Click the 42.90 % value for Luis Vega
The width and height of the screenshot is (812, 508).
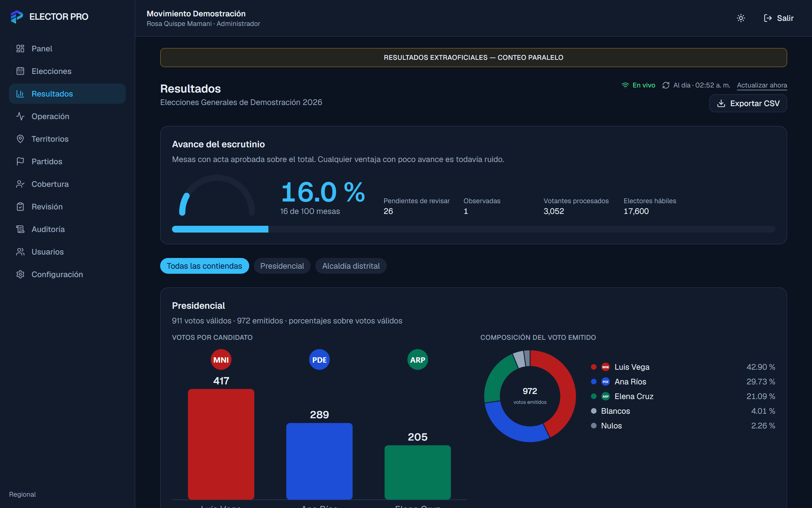[x=761, y=367]
